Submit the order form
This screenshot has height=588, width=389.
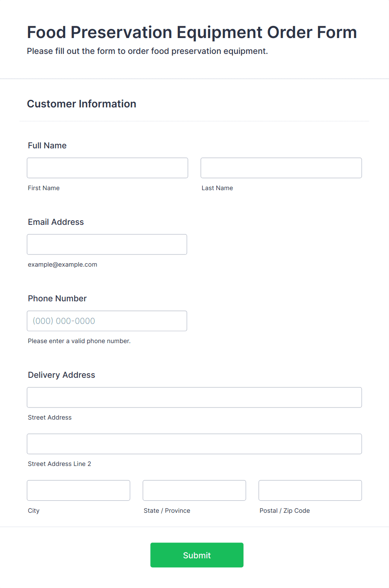197,555
